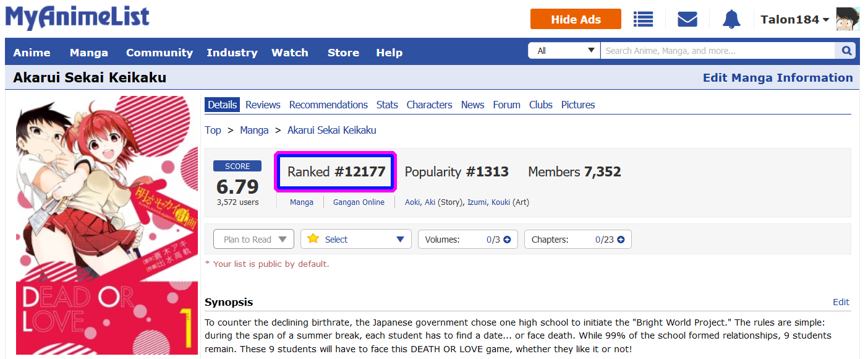Switch to the Reviews tab
Screen dimensions: 868x359
coord(263,105)
